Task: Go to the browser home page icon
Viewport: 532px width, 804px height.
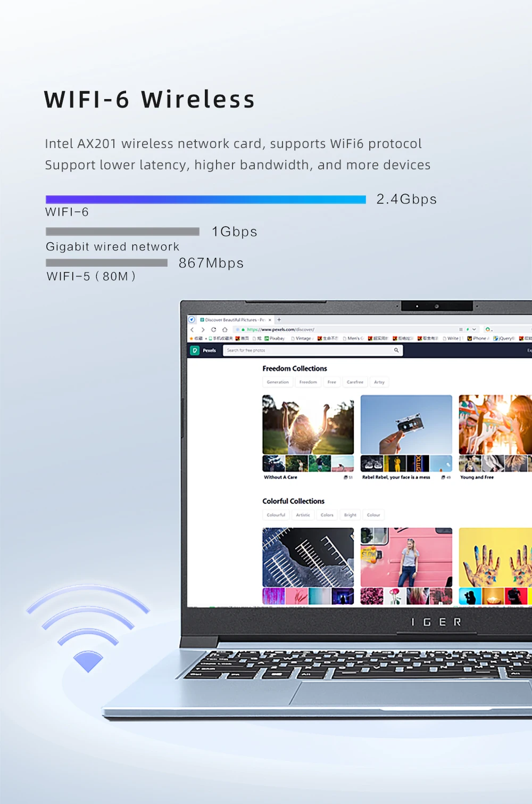Action: [x=225, y=330]
